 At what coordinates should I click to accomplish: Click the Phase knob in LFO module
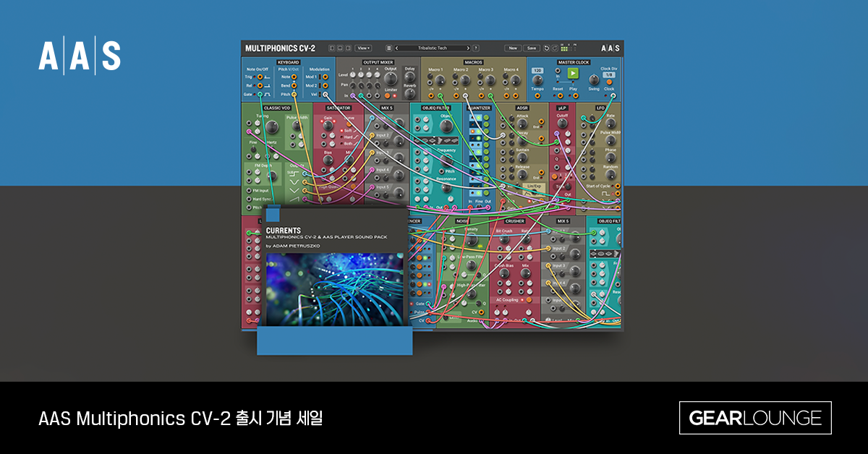click(x=610, y=156)
